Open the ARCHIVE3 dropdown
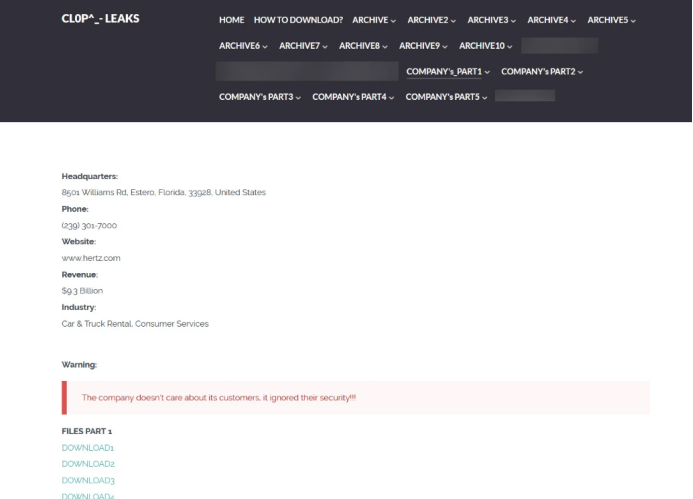This screenshot has width=693, height=499. pyautogui.click(x=492, y=20)
